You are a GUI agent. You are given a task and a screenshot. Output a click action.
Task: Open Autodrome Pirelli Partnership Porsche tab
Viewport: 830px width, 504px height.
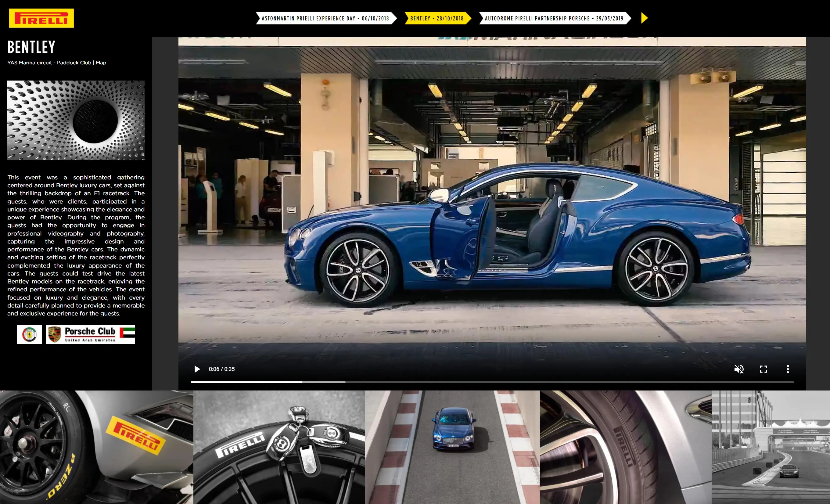click(555, 19)
